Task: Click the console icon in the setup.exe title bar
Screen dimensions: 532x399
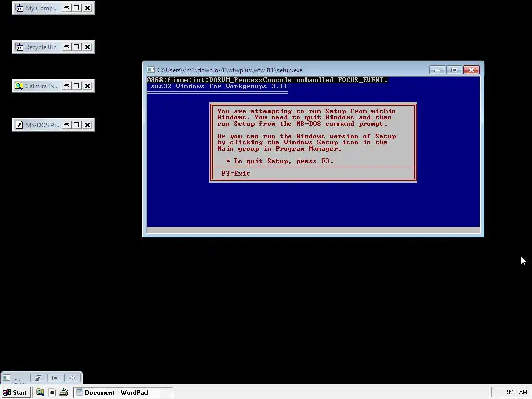Action: (x=151, y=70)
